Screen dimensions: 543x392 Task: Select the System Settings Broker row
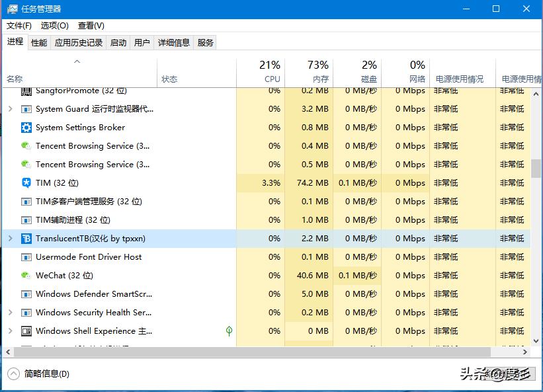267,128
